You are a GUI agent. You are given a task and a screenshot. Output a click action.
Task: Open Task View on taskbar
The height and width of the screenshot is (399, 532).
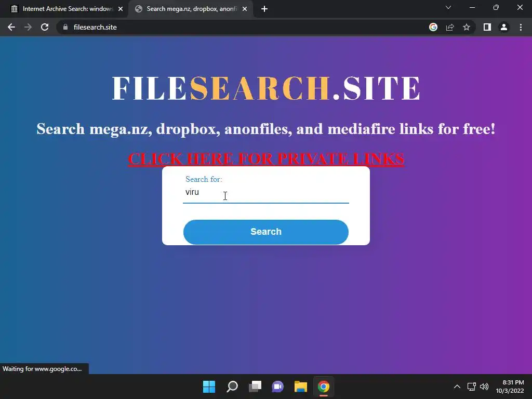pos(255,387)
